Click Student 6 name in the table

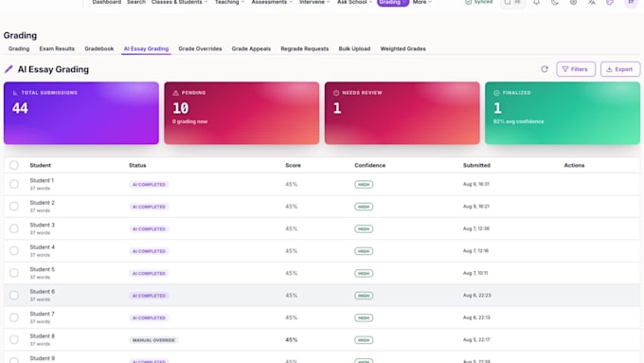pos(42,292)
